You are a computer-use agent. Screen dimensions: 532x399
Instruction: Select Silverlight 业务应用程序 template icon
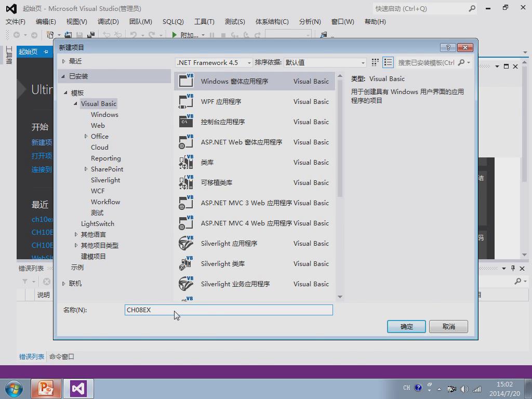pyautogui.click(x=186, y=284)
